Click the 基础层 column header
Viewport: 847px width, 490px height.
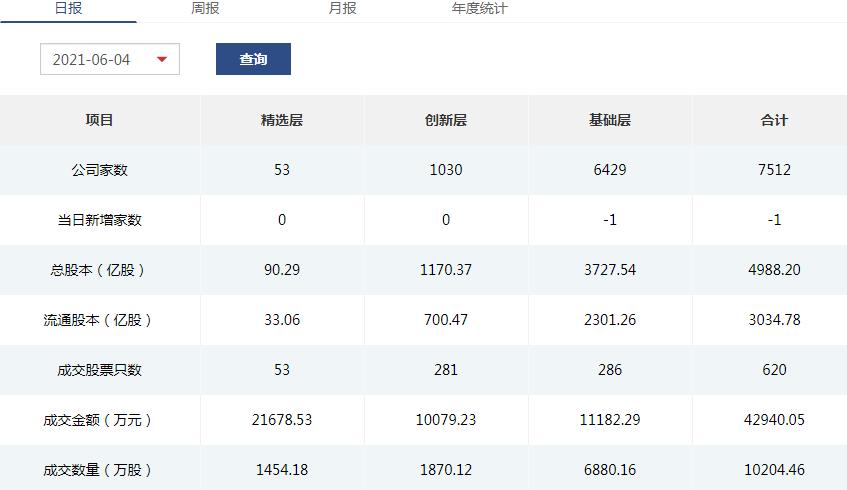coord(610,120)
